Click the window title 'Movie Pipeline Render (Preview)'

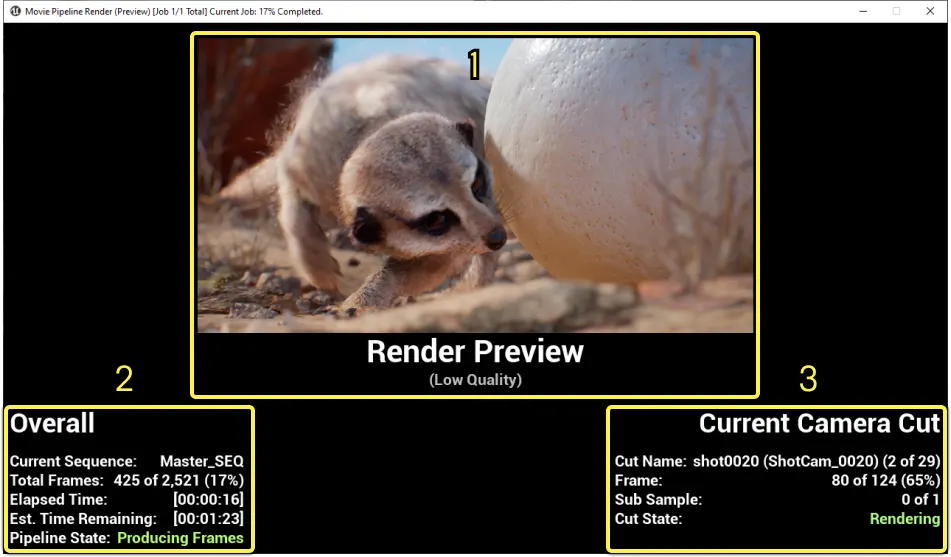click(87, 12)
